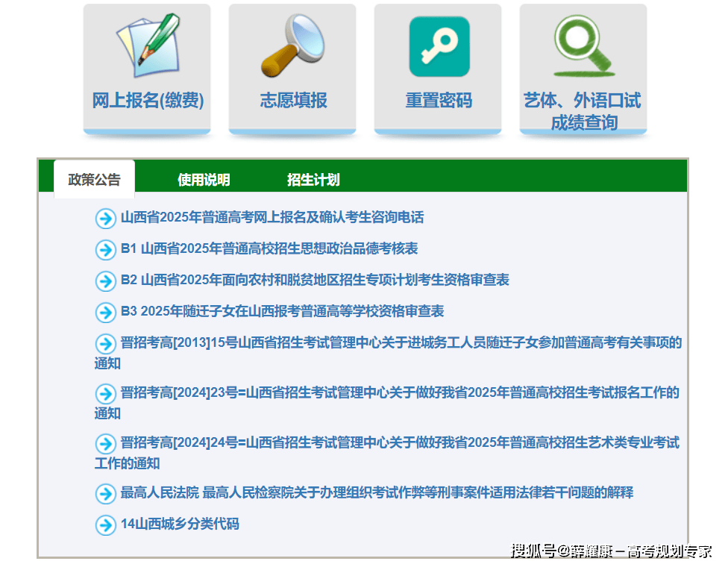The height and width of the screenshot is (567, 728).
Task: Open 志愿填报 link
Action: coord(293,100)
